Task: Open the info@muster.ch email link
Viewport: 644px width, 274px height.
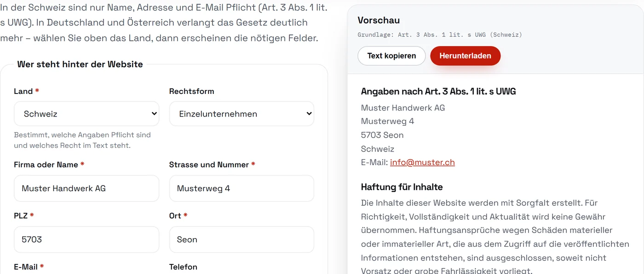Action: 422,162
